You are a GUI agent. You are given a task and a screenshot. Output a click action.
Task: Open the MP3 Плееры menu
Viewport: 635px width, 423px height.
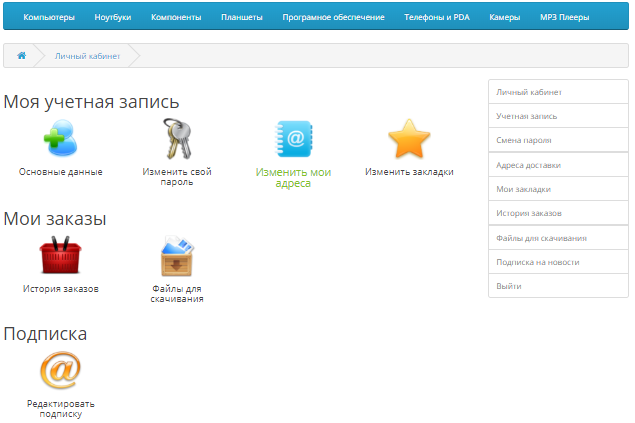(564, 17)
